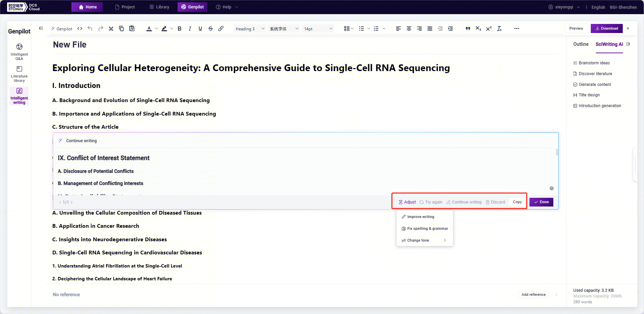The width and height of the screenshot is (644, 314).
Task: Click the cut scissors icon
Action: [111, 29]
